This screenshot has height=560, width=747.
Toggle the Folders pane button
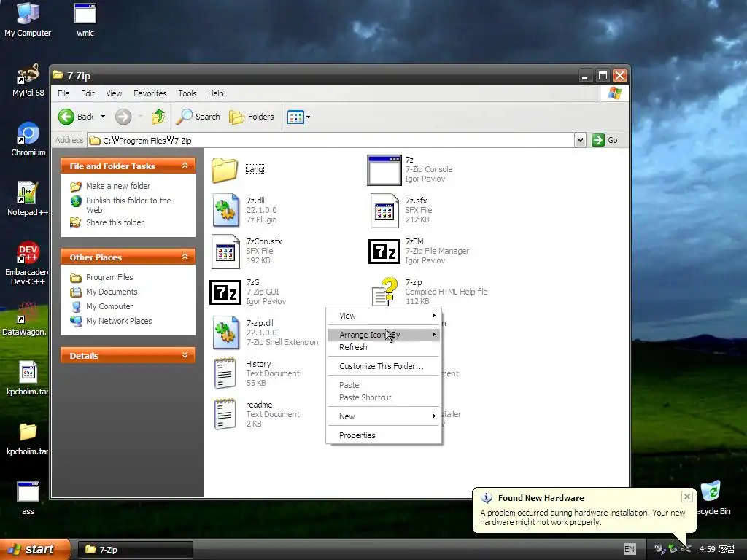(252, 117)
